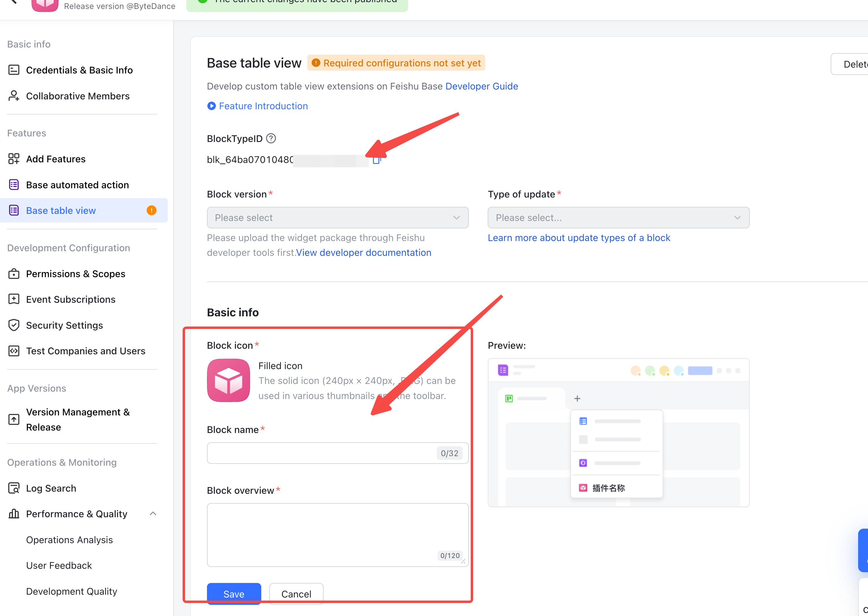Open the Type of update dropdown
The height and width of the screenshot is (616, 868).
coord(618,218)
